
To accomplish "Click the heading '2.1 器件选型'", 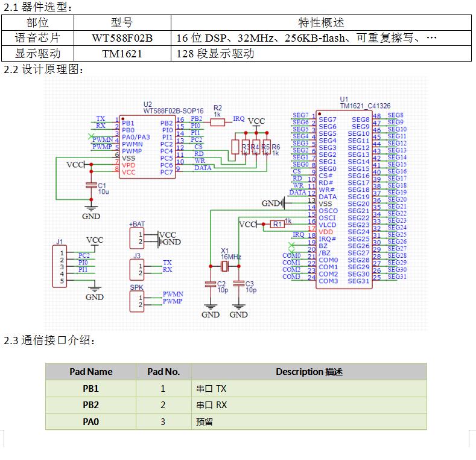I will [x=37, y=7].
